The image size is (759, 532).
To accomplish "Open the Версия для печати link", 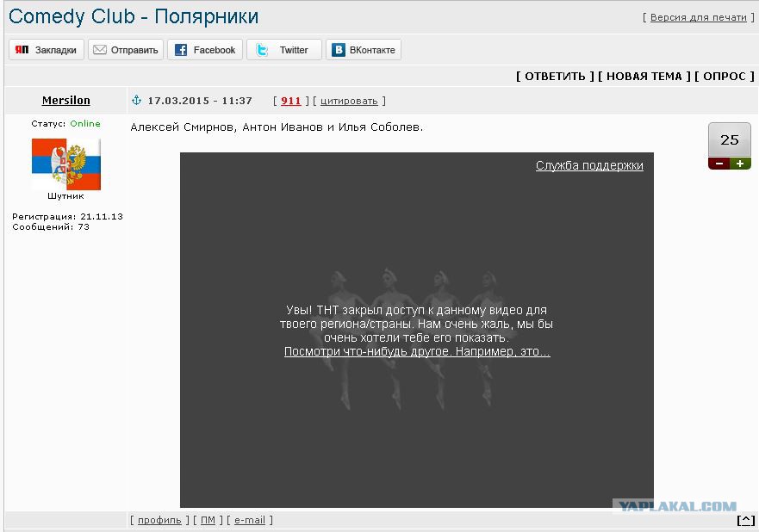I will click(698, 17).
